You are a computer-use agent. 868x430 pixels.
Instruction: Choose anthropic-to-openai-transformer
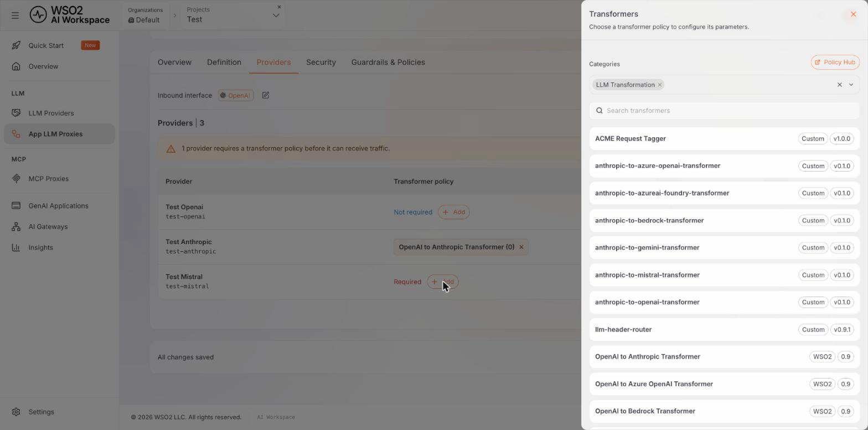pyautogui.click(x=724, y=302)
